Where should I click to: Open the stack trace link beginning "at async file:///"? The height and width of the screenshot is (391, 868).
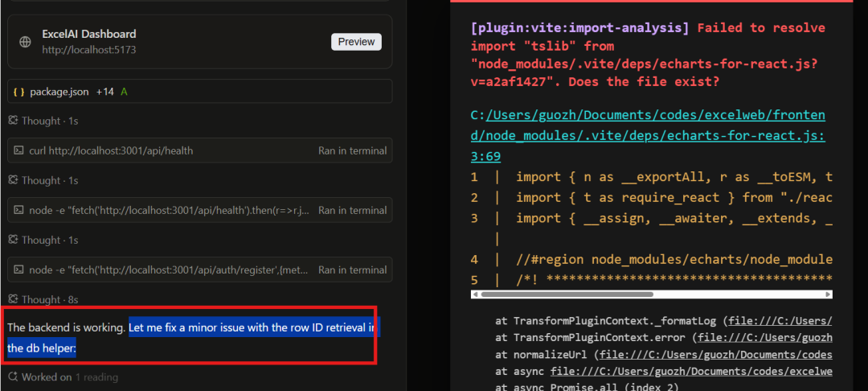click(691, 371)
